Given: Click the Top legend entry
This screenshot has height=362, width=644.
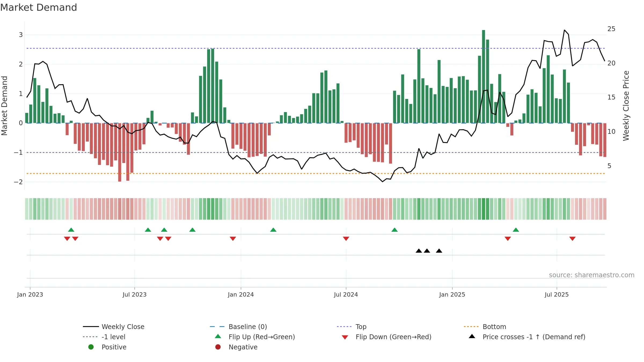Looking at the screenshot, I should click(352, 327).
